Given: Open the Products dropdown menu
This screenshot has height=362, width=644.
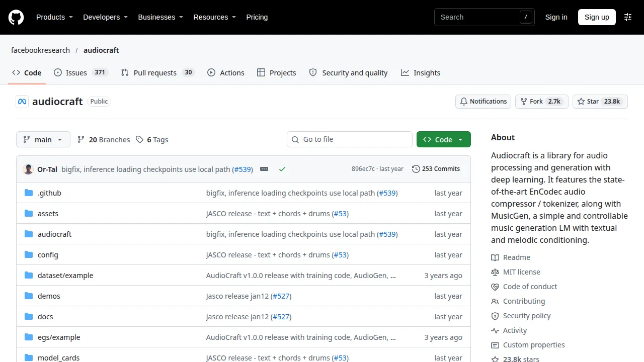Looking at the screenshot, I should [54, 17].
